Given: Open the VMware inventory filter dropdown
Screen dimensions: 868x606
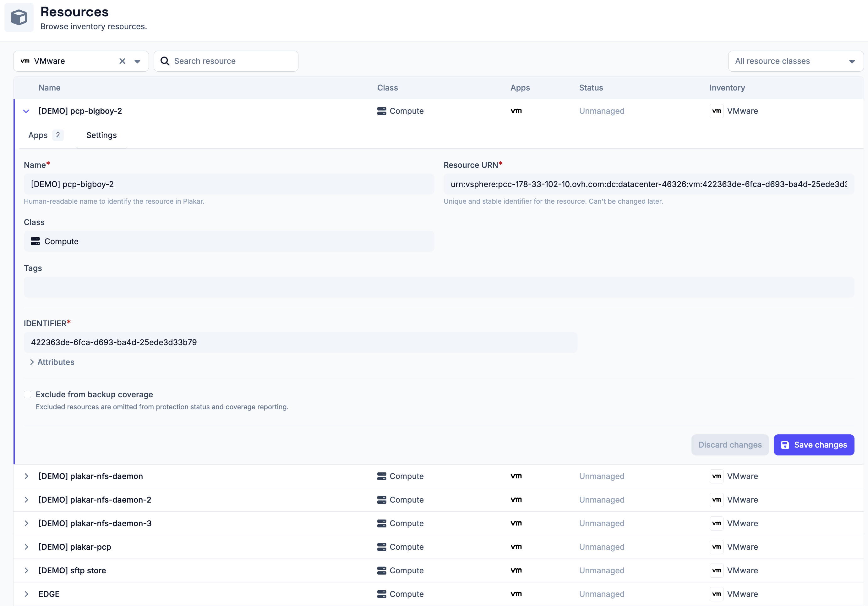Looking at the screenshot, I should [138, 61].
